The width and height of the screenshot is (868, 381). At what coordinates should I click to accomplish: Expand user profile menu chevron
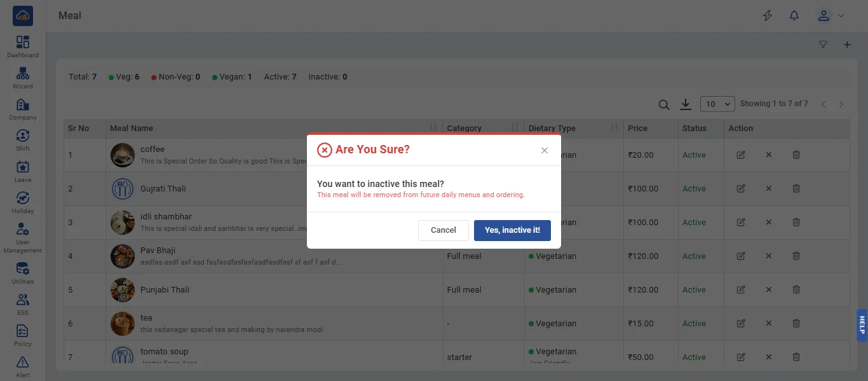pyautogui.click(x=841, y=16)
